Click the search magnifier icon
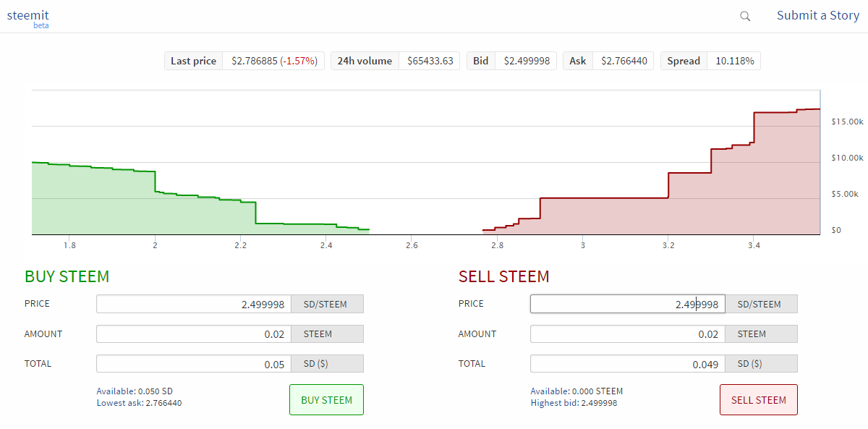Screen dimensions: 868x429 (x=745, y=16)
